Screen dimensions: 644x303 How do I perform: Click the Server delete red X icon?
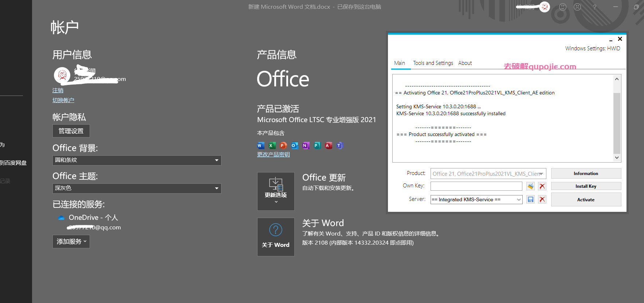542,199
